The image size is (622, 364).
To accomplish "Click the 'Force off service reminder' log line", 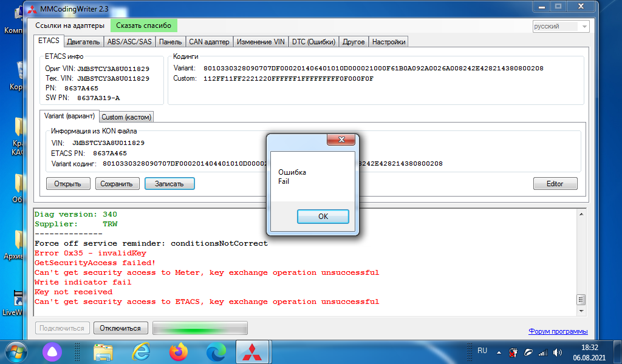I will [x=151, y=243].
